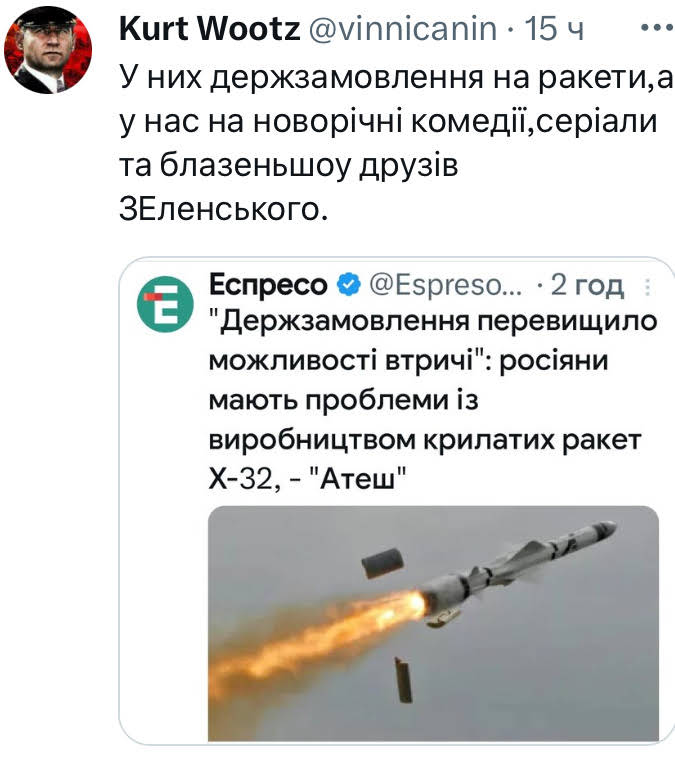Open Kurt Wootz profile avatar
Viewport: 675px width, 759px height.
tap(48, 49)
